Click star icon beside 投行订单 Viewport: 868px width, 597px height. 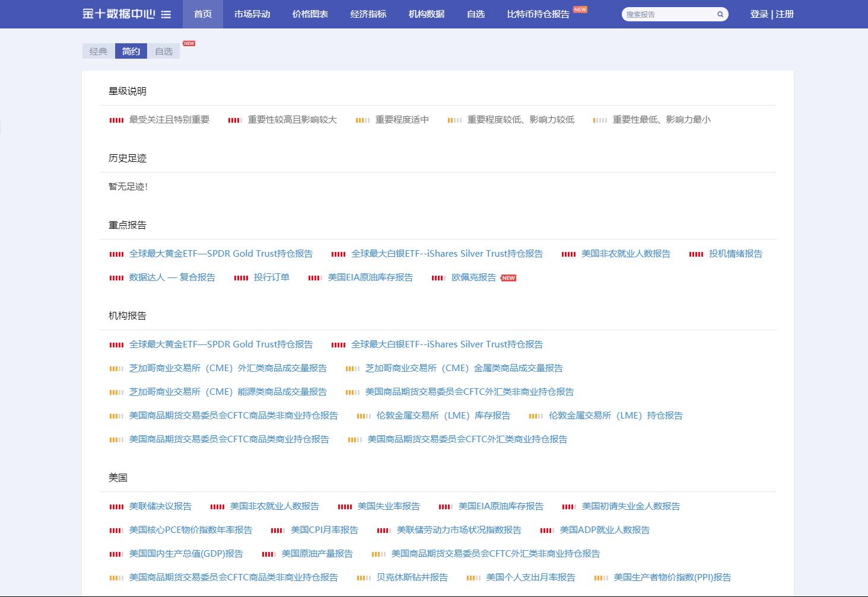(x=241, y=278)
